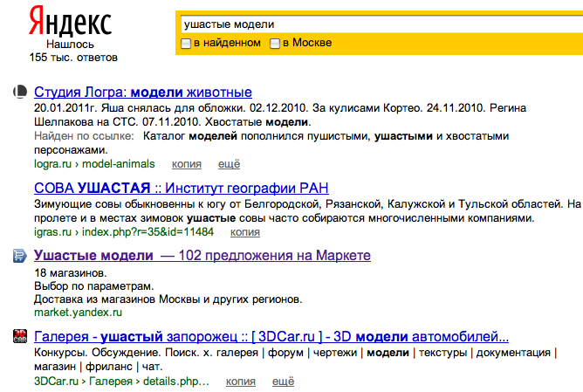This screenshot has width=583, height=392.
Task: Click the 3DCar.ru domain link at bottom
Action: tap(56, 382)
